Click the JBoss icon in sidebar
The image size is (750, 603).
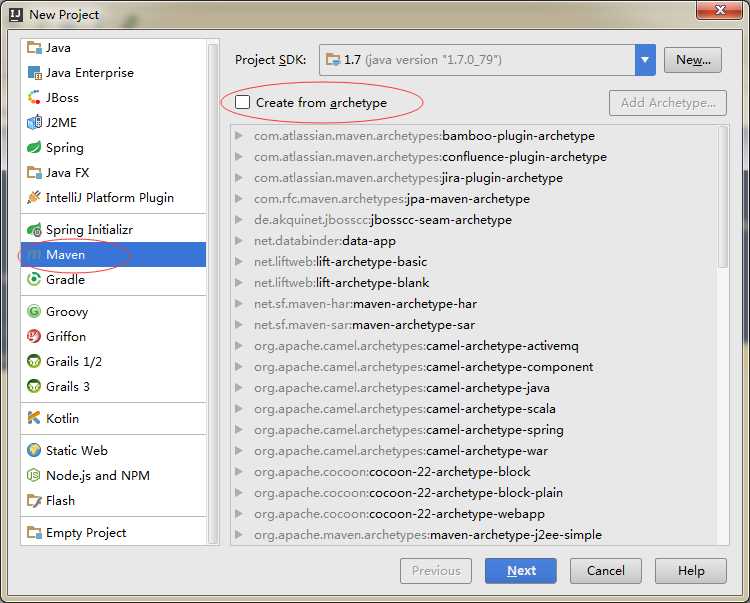[34, 98]
